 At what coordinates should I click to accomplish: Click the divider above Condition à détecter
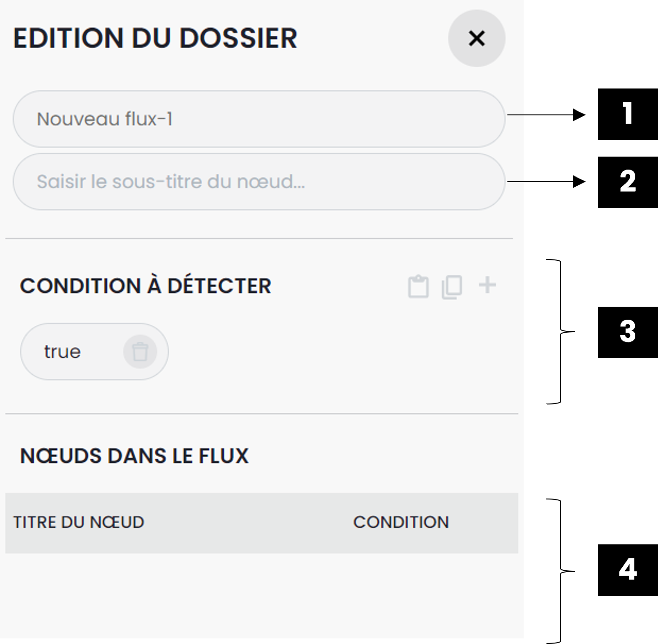[259, 239]
